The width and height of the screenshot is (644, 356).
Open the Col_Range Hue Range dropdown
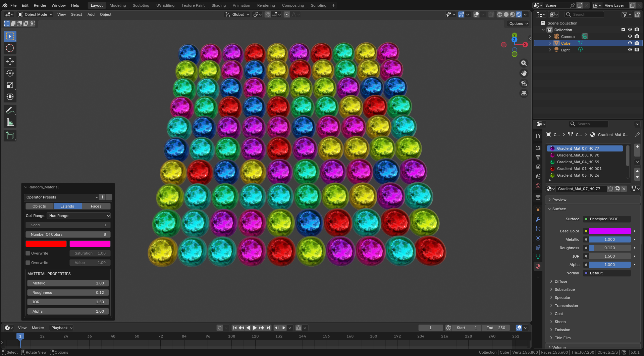(x=79, y=216)
